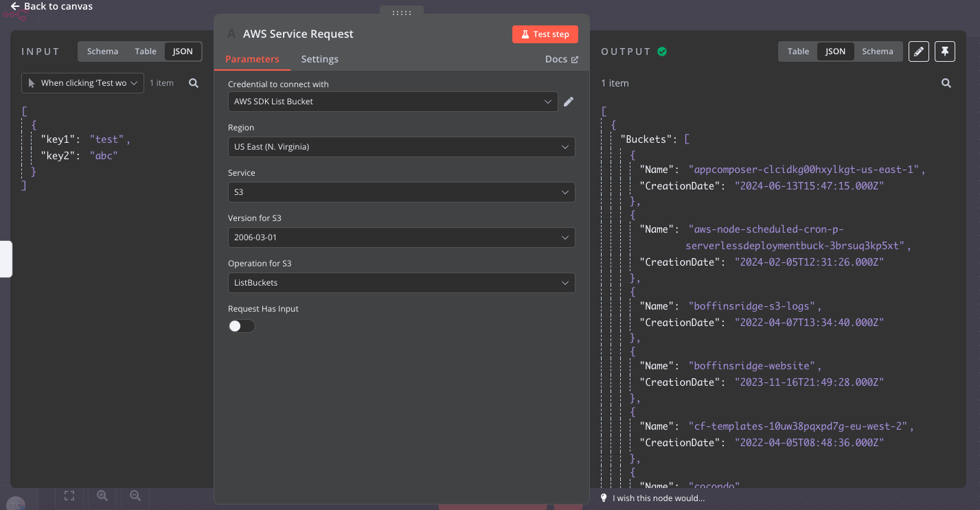
Task: Open the Service dropdown showing S3
Action: point(402,192)
